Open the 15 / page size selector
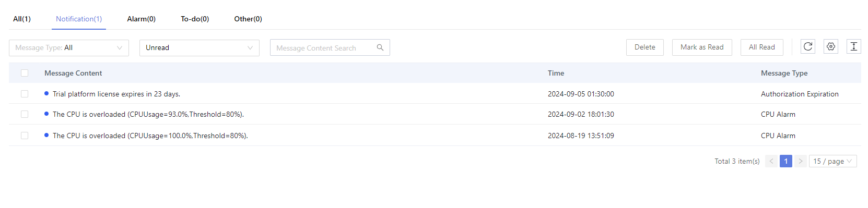The width and height of the screenshot is (868, 208). [833, 161]
